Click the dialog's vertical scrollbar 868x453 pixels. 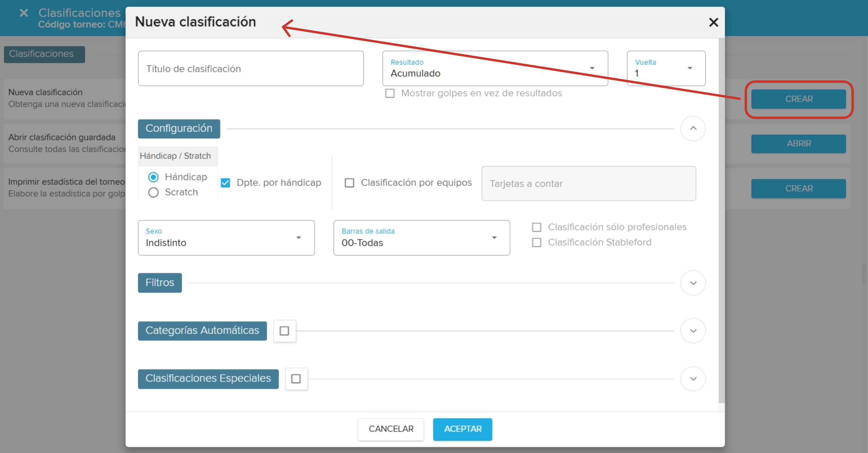pyautogui.click(x=721, y=221)
